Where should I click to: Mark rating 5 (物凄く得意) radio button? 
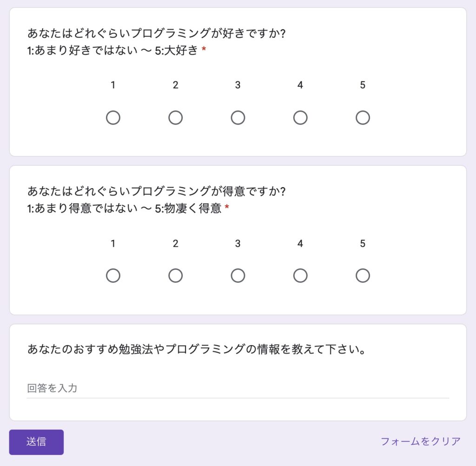pyautogui.click(x=363, y=276)
